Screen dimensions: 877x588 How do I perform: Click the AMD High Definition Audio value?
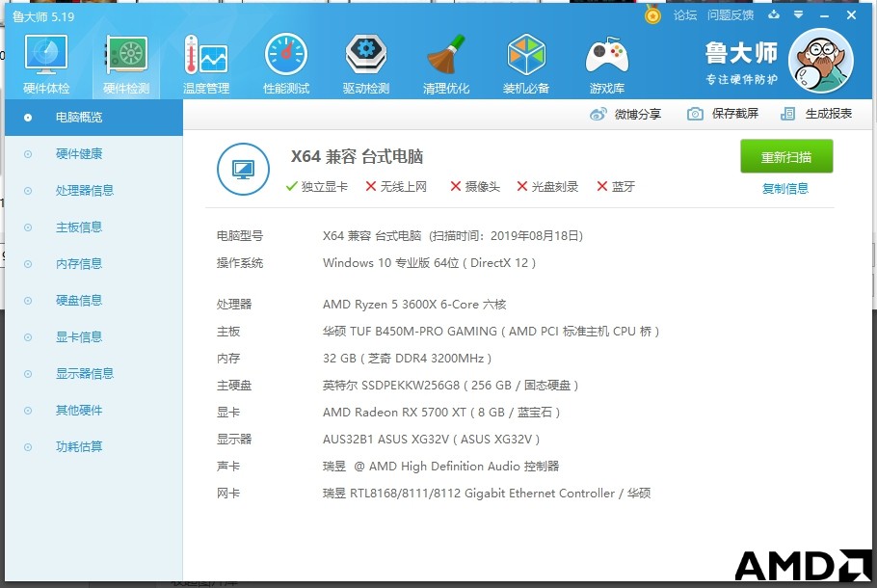point(440,466)
